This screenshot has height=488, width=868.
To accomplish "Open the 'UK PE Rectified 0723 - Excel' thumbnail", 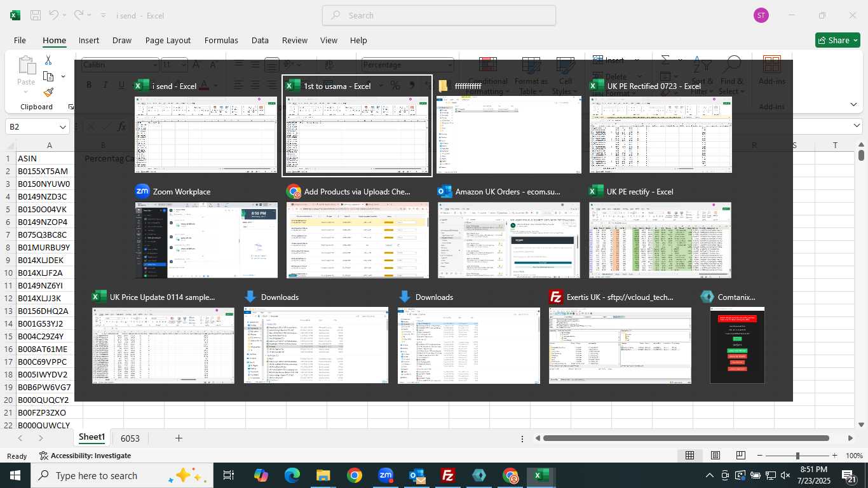I will coord(661,126).
